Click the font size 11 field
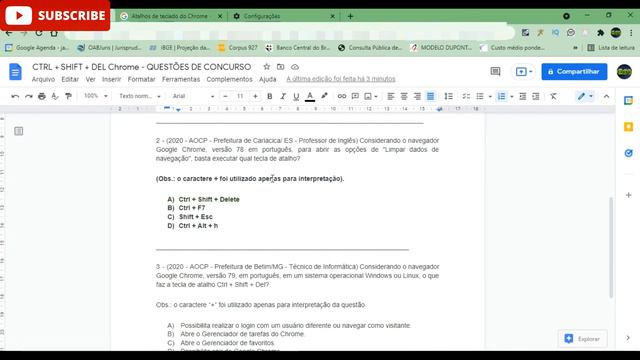This screenshot has width=640, height=360. pos(240,96)
